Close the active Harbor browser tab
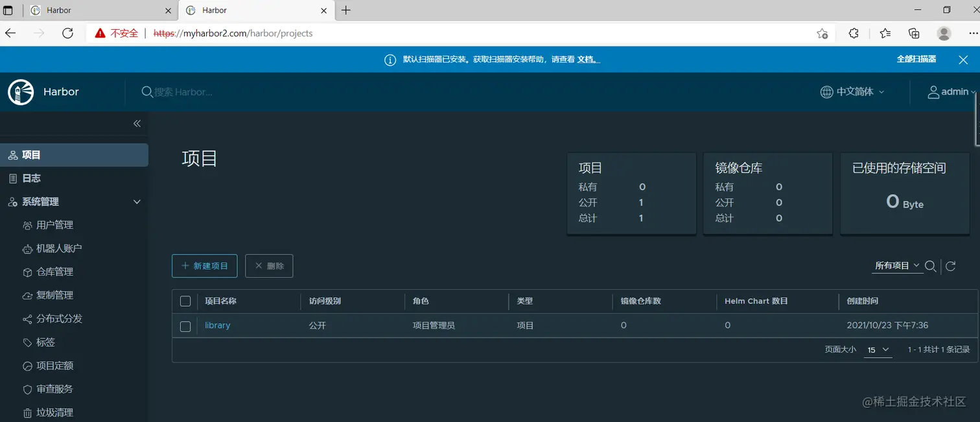The width and height of the screenshot is (980, 422). (324, 10)
